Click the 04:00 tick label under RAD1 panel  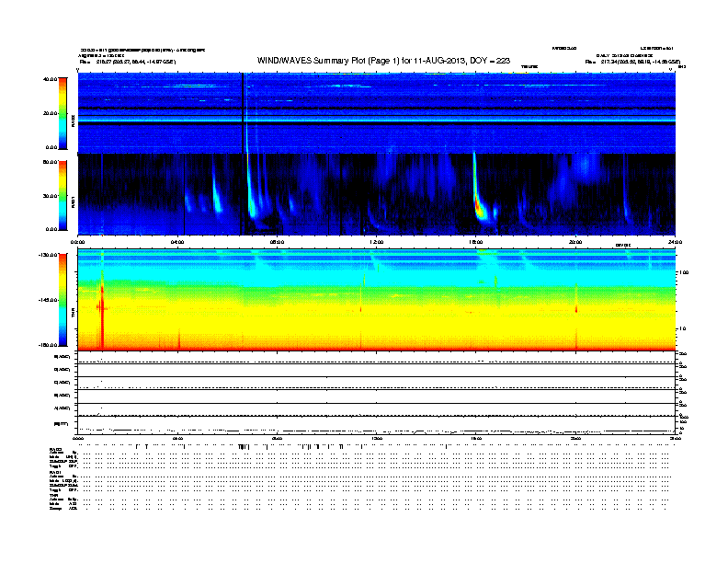177,242
